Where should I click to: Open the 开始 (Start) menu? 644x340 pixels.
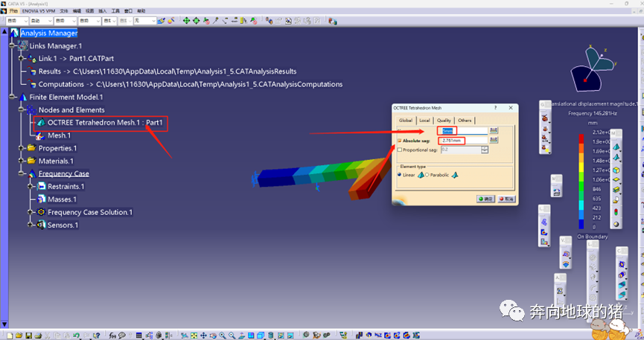tap(13, 10)
